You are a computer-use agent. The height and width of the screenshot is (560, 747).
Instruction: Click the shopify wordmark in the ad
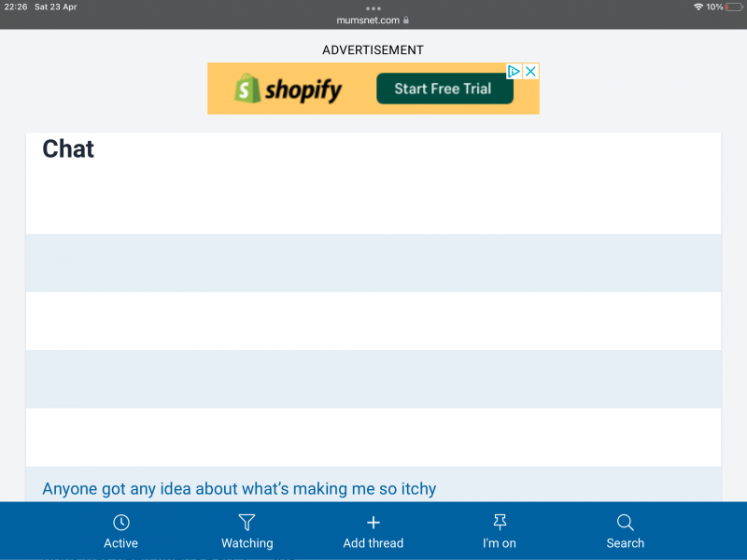303,90
